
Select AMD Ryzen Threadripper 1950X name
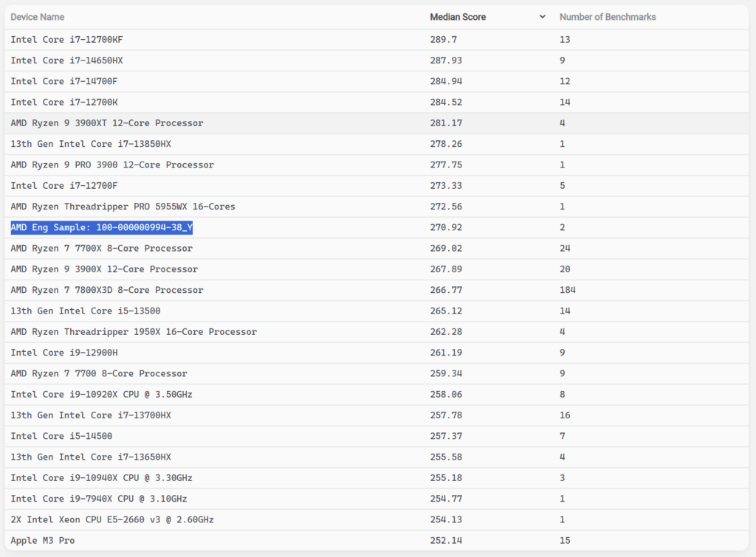[x=134, y=331]
